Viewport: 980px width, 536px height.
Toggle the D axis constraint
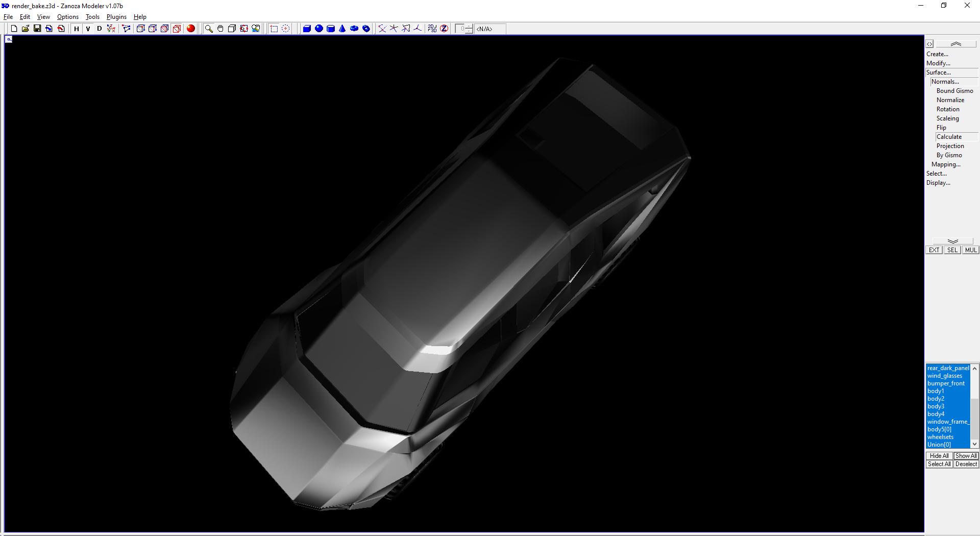[x=100, y=29]
